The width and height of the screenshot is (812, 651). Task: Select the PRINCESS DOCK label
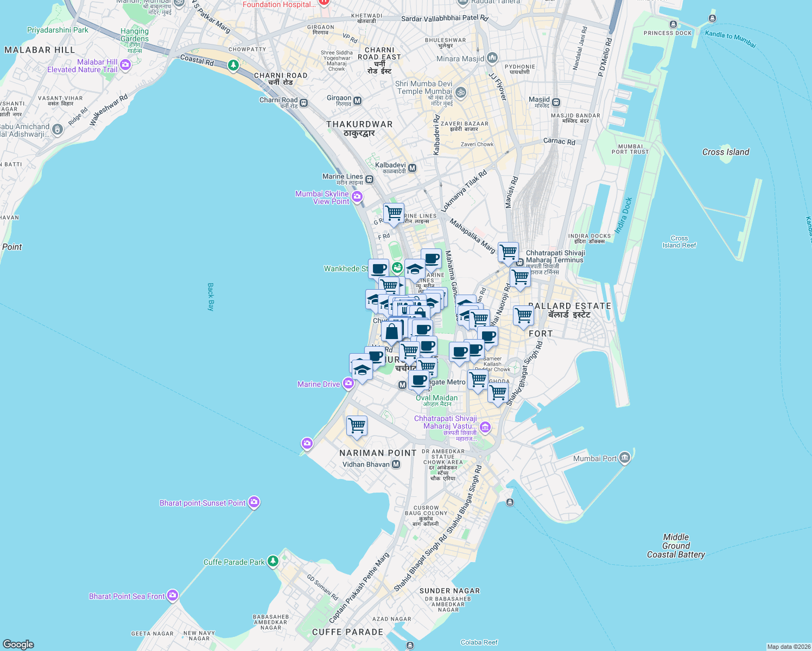click(x=668, y=33)
